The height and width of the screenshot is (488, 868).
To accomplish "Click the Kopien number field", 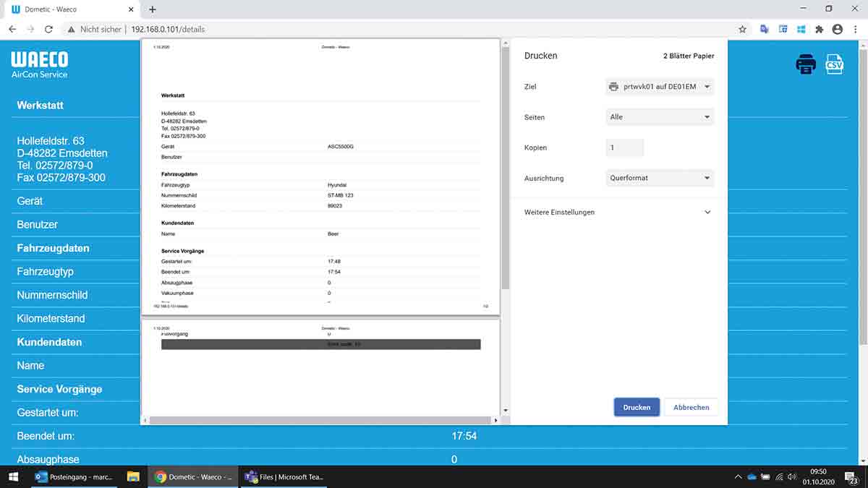I will [624, 147].
